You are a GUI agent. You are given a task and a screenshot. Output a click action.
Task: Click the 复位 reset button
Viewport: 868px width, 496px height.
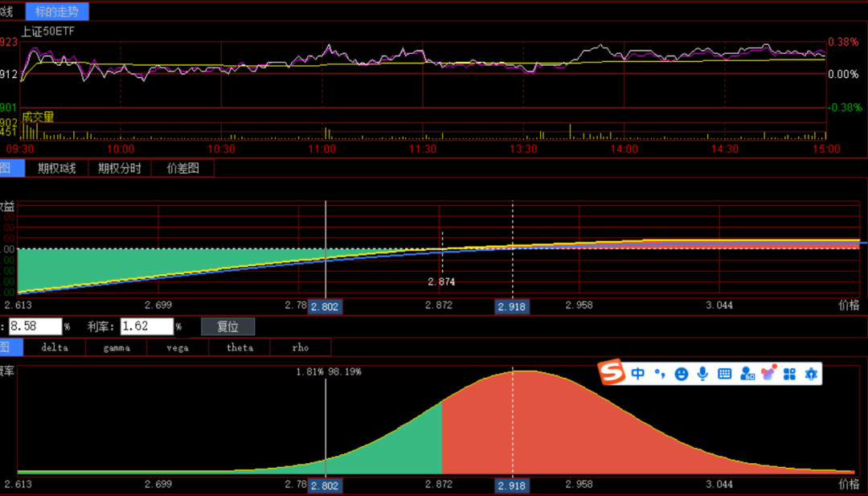(x=227, y=326)
